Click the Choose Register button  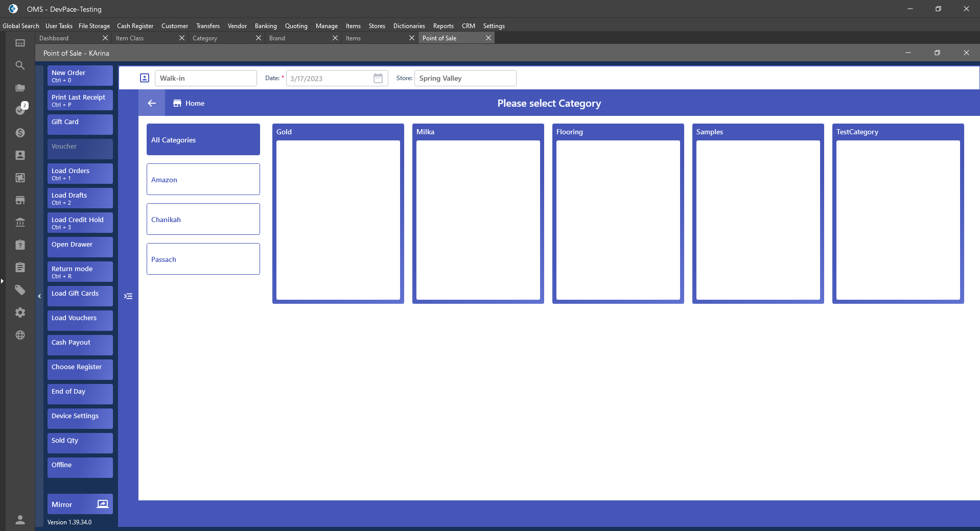(80, 370)
